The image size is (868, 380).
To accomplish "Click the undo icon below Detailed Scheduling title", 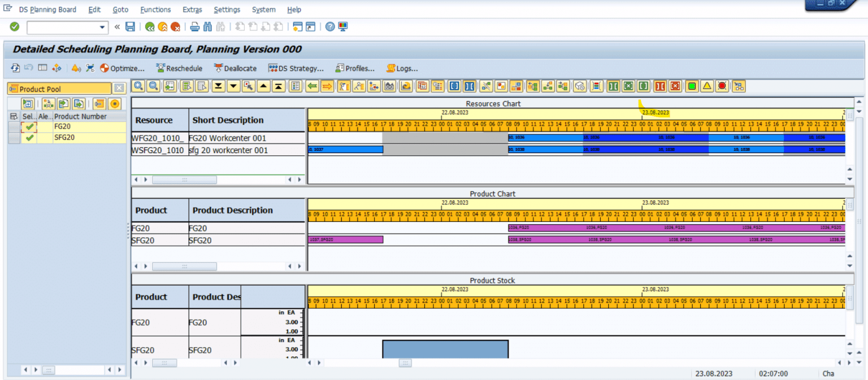I will pos(28,68).
